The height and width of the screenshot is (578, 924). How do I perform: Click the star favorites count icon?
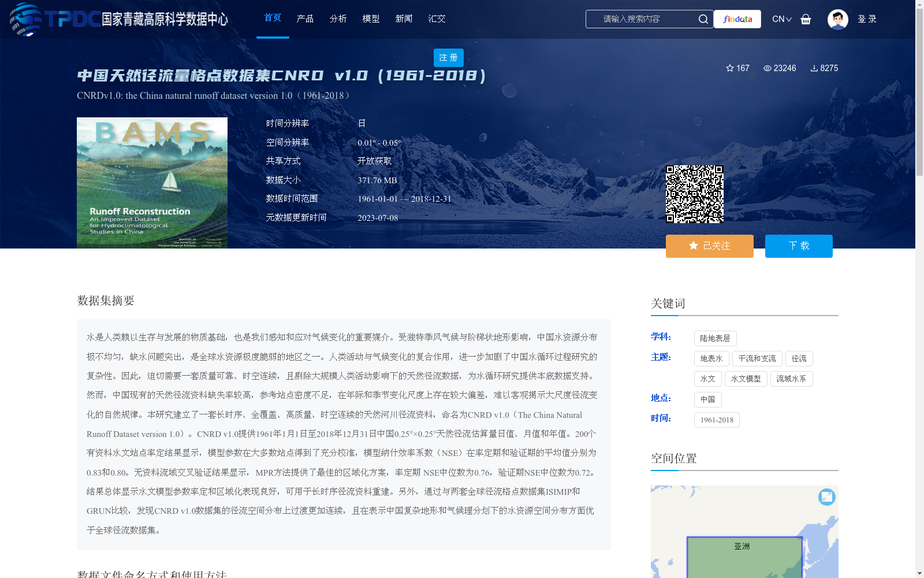point(729,68)
